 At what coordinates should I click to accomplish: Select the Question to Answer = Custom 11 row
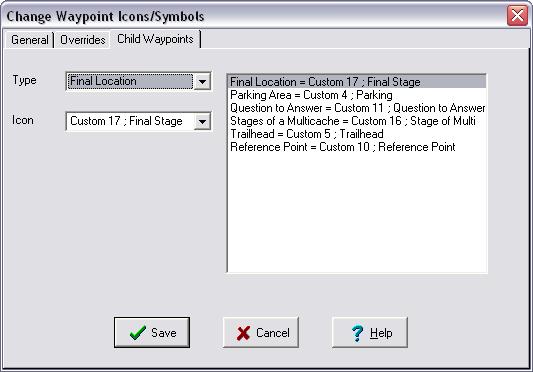pos(357,108)
